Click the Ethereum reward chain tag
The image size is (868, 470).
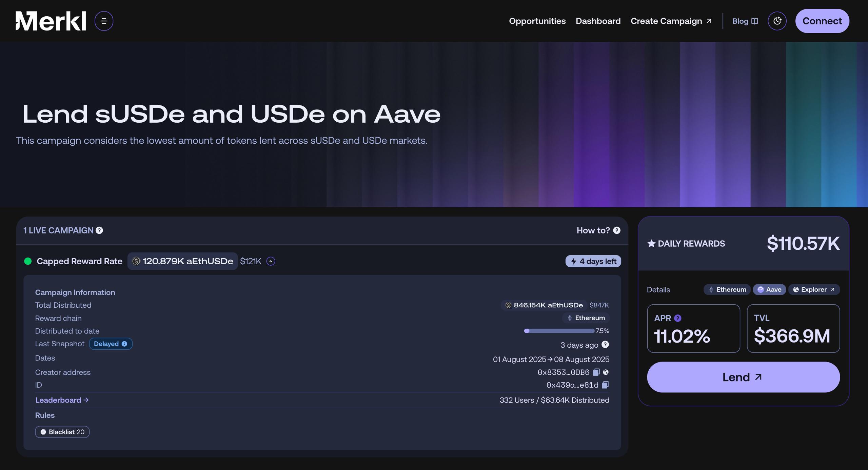click(586, 318)
